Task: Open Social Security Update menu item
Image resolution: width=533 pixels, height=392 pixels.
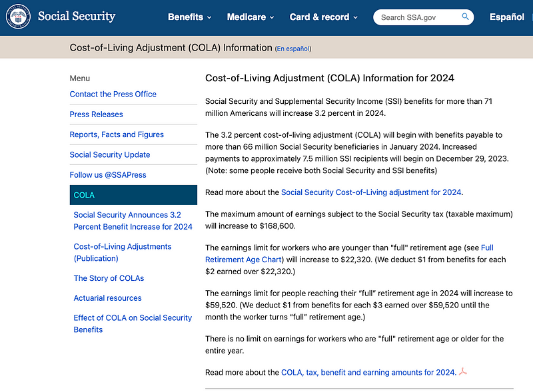Action: click(110, 154)
